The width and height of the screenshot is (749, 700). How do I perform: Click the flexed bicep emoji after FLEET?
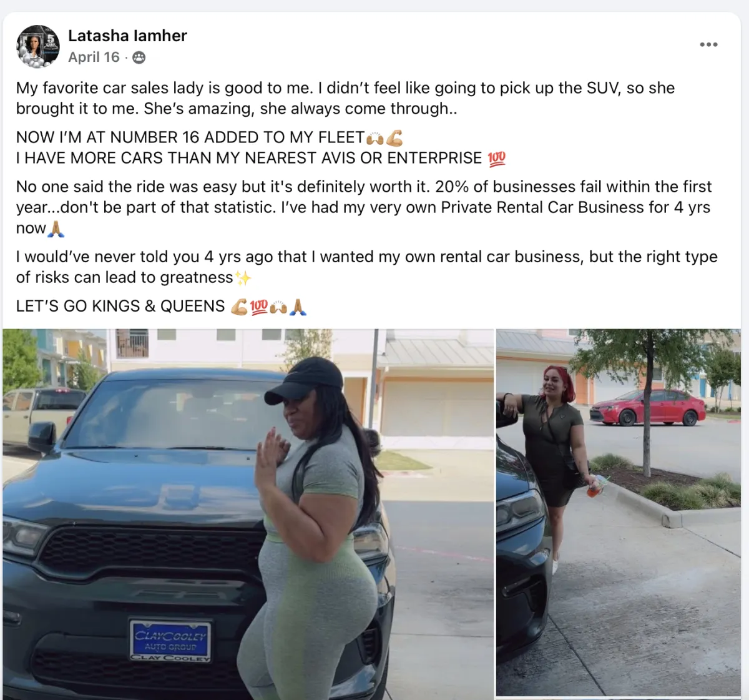coord(394,138)
